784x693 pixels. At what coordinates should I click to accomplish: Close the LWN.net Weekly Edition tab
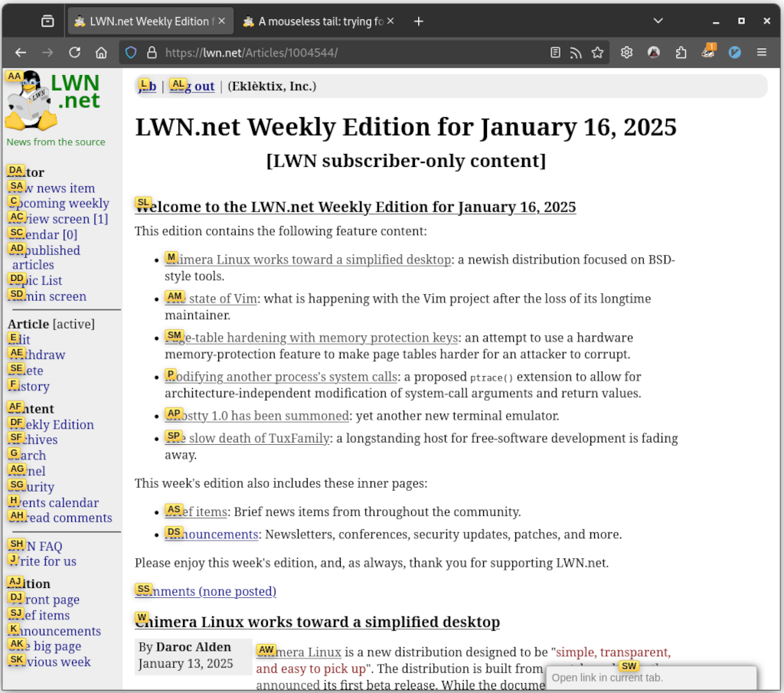[x=222, y=21]
